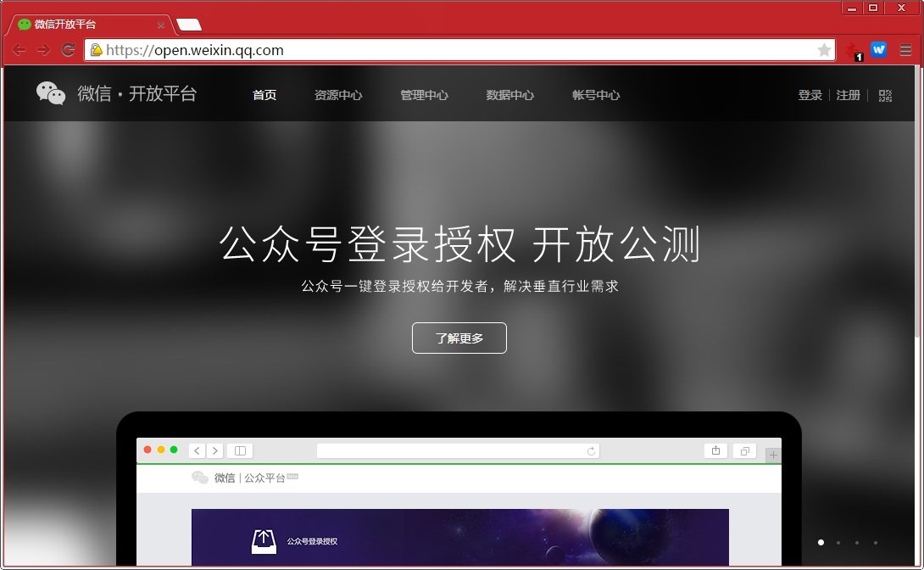Image resolution: width=924 pixels, height=570 pixels.
Task: Click the browser forward arrow
Action: pyautogui.click(x=43, y=50)
